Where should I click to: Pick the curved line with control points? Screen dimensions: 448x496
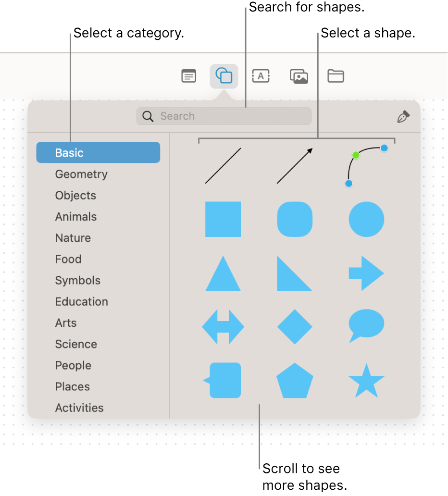tap(366, 166)
